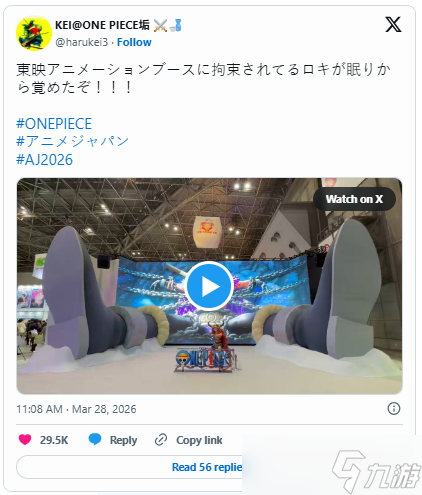Click the blue reply bubble icon
This screenshot has width=422, height=495.
[x=95, y=440]
